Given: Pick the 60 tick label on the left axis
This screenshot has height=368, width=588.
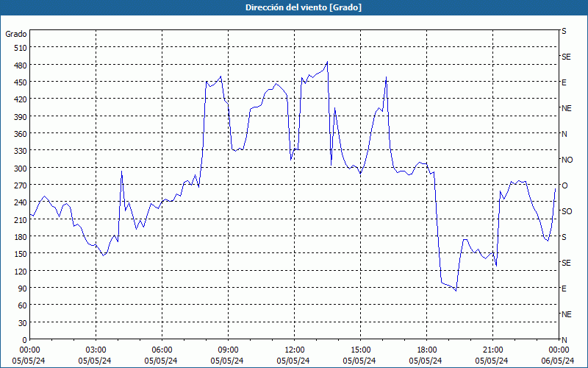Looking at the screenshot, I should 23,305.
